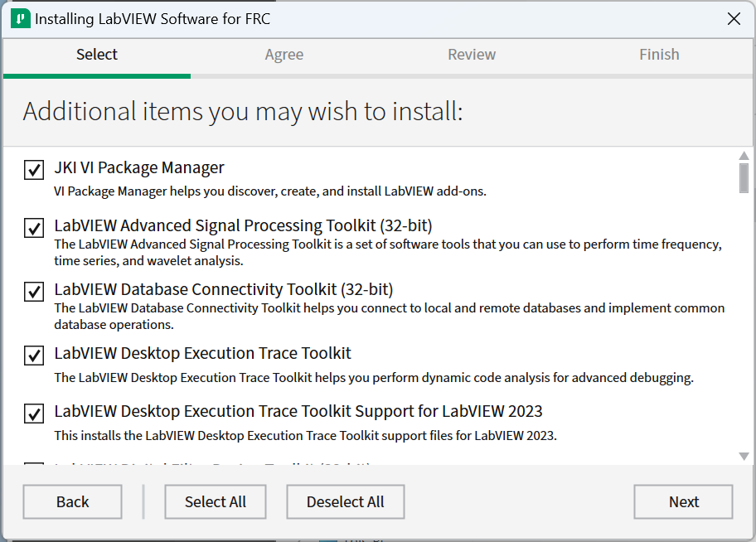Click the scrollbar up arrow icon
The width and height of the screenshot is (756, 542).
(x=742, y=155)
